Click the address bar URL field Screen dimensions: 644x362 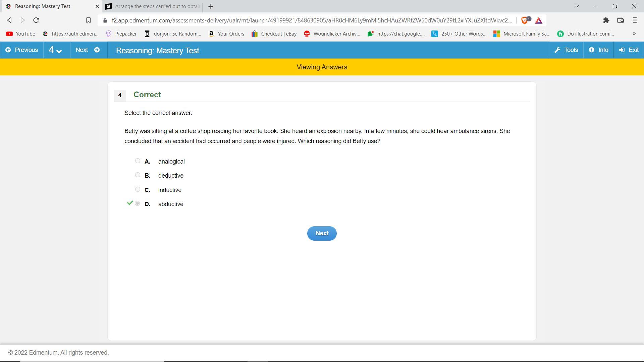pyautogui.click(x=312, y=20)
